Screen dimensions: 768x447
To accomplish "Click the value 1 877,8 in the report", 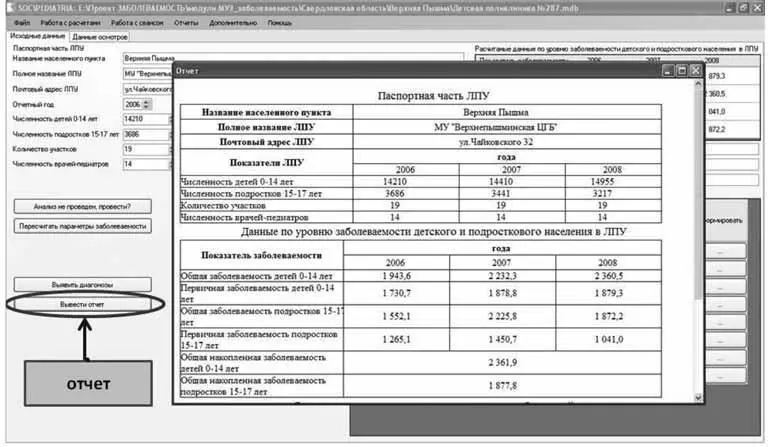I will (x=503, y=386).
